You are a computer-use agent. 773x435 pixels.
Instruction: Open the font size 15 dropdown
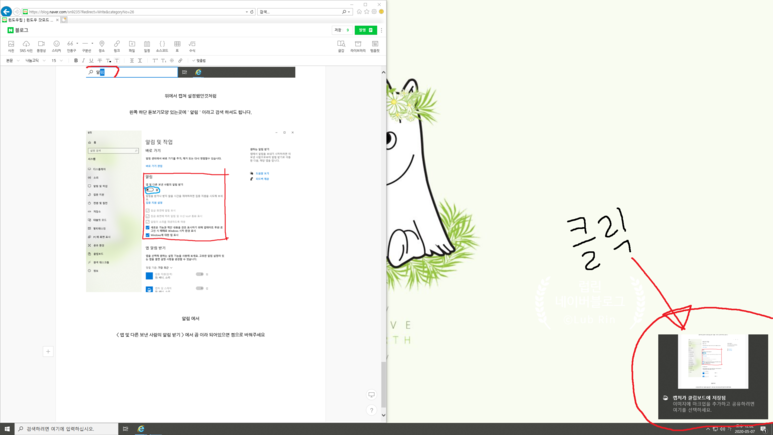57,61
